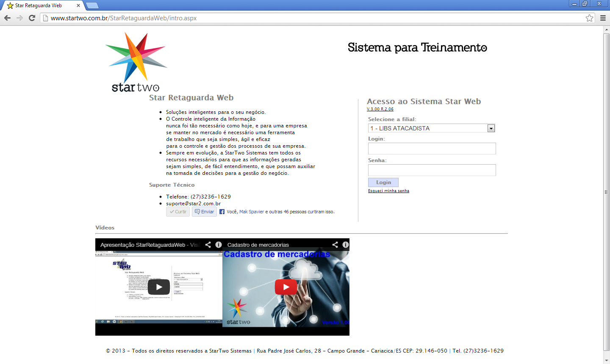
Task: Show info for Apresentação StarRetaguardaWeb video
Action: point(219,245)
